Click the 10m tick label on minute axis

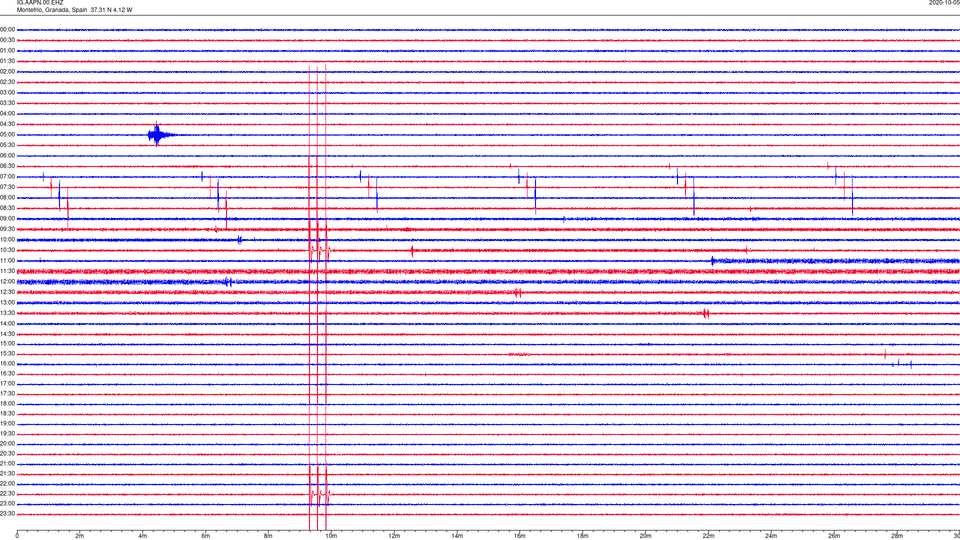tap(331, 536)
